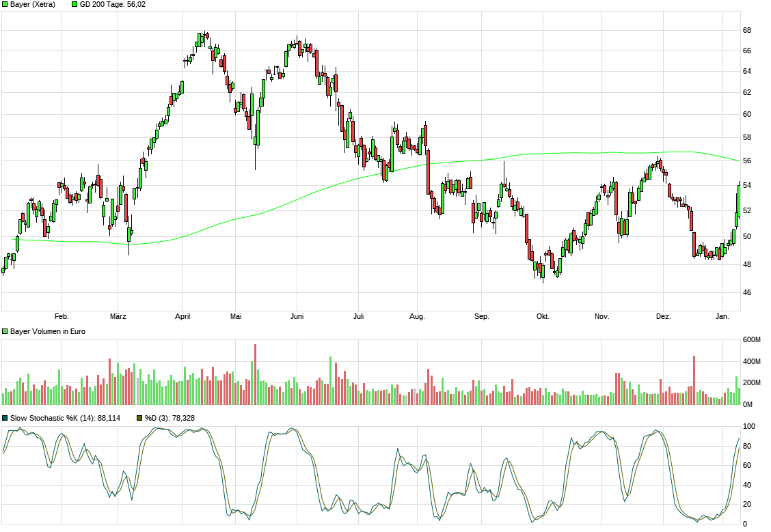This screenshot has width=771, height=532.
Task: Click the 'Okt.' month axis label
Action: coord(543,316)
